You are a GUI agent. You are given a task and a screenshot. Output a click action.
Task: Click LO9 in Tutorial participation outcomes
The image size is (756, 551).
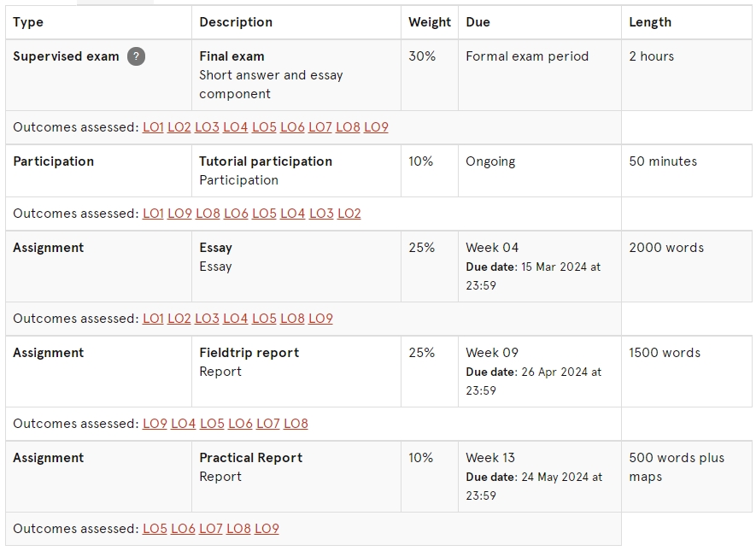coord(180,214)
